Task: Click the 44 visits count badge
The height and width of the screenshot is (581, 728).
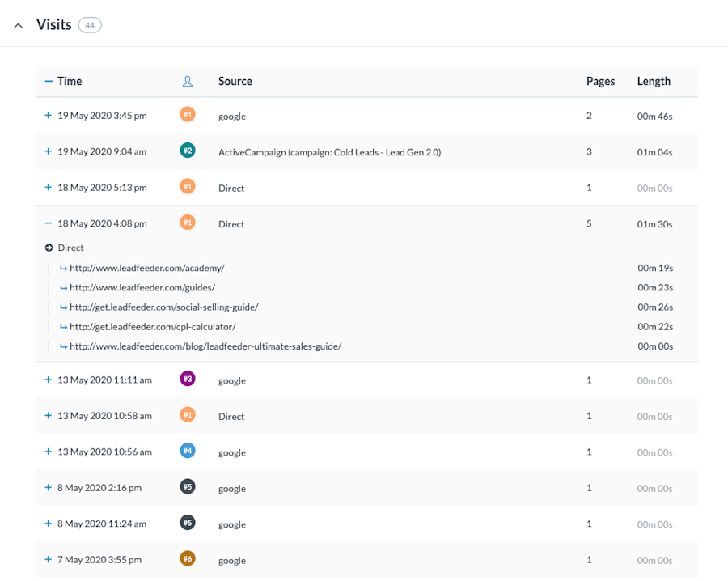Action: point(90,24)
